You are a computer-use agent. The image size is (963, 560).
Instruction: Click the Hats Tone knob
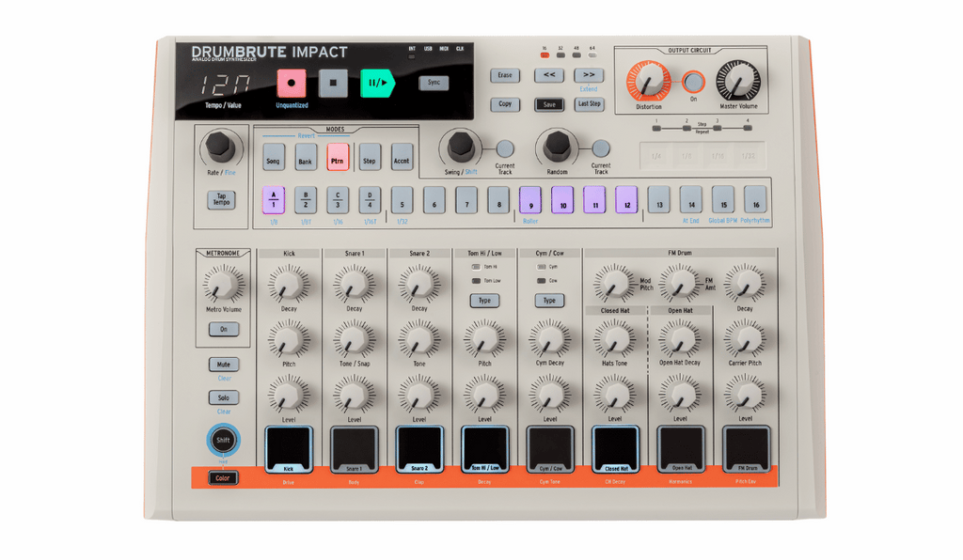coord(614,339)
